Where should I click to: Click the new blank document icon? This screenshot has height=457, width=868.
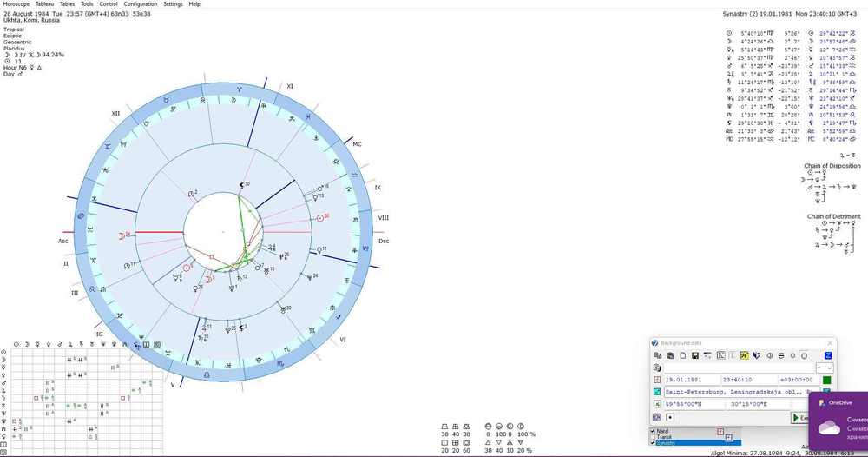click(683, 355)
